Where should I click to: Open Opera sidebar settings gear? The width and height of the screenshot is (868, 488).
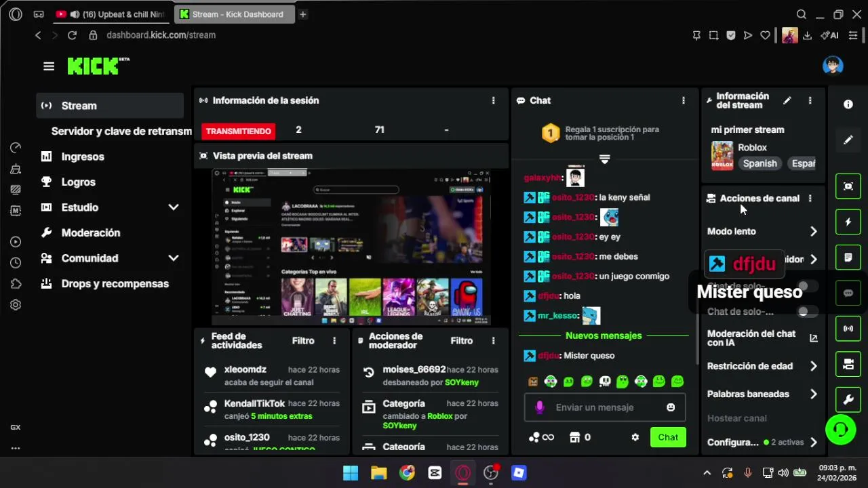(16, 305)
